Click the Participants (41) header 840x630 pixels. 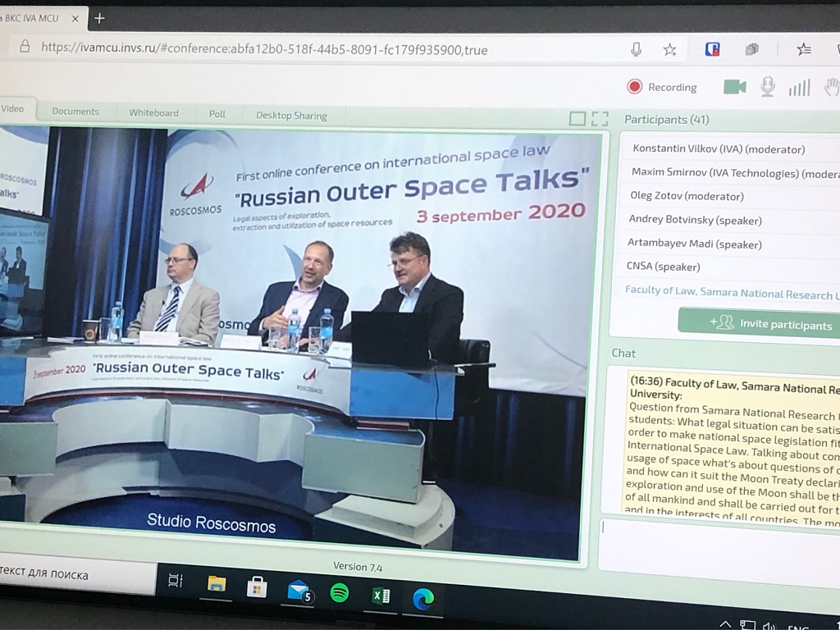(x=666, y=120)
